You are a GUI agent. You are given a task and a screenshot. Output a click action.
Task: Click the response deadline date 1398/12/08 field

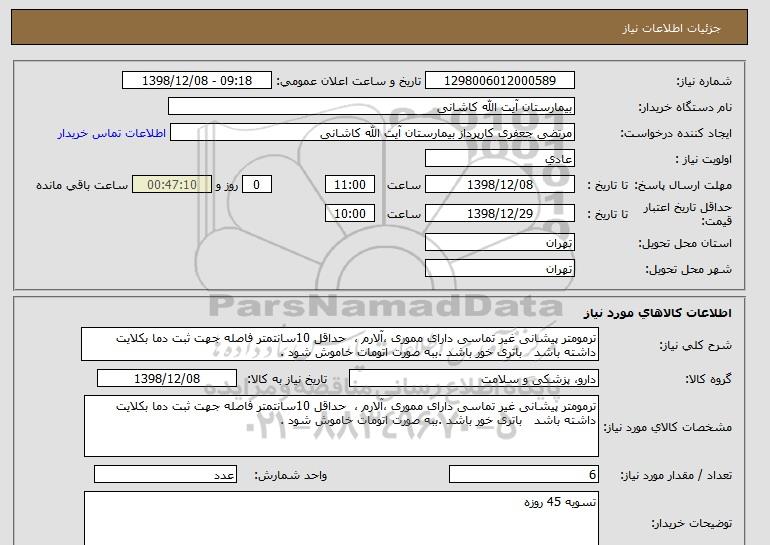[x=500, y=185]
